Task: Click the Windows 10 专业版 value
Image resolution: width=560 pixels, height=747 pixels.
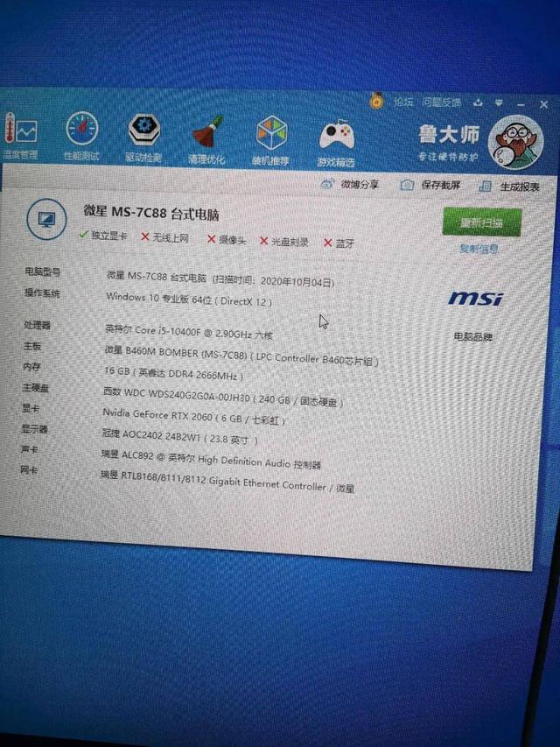Action: (x=189, y=300)
